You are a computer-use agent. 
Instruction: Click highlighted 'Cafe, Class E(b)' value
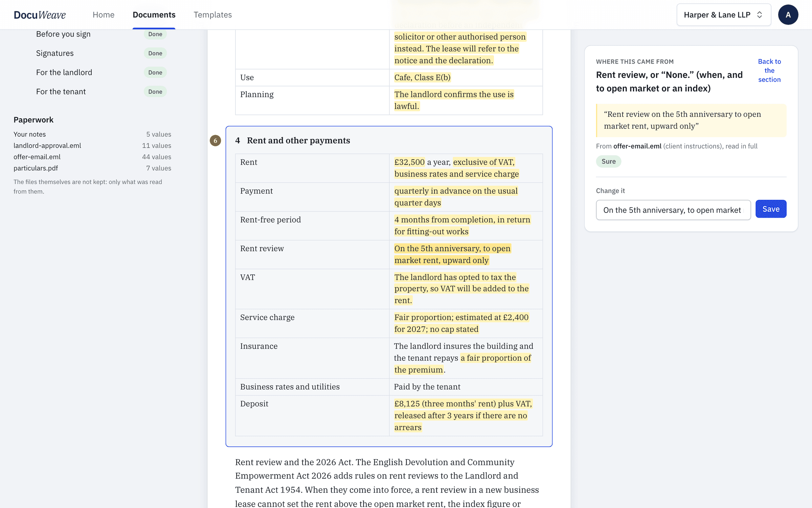[x=422, y=78]
